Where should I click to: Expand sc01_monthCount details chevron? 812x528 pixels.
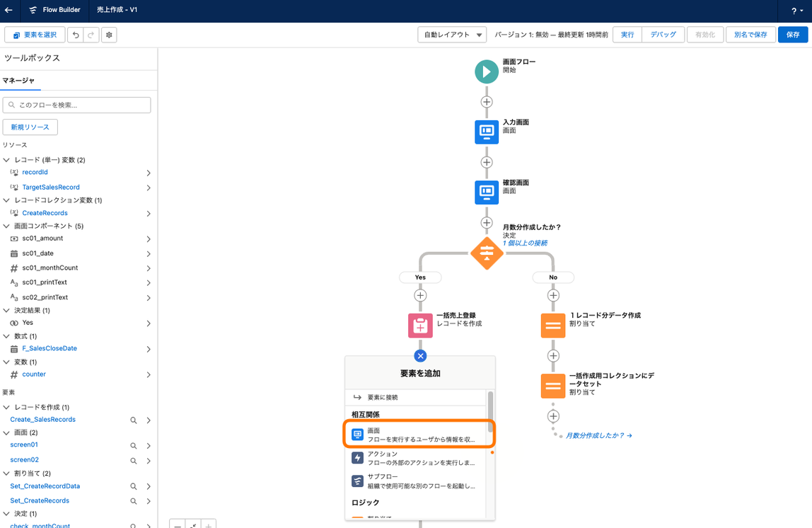[x=149, y=268]
